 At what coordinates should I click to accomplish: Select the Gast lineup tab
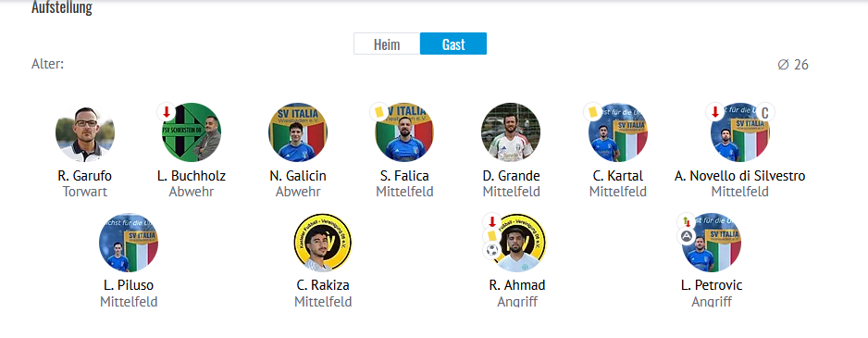(453, 44)
